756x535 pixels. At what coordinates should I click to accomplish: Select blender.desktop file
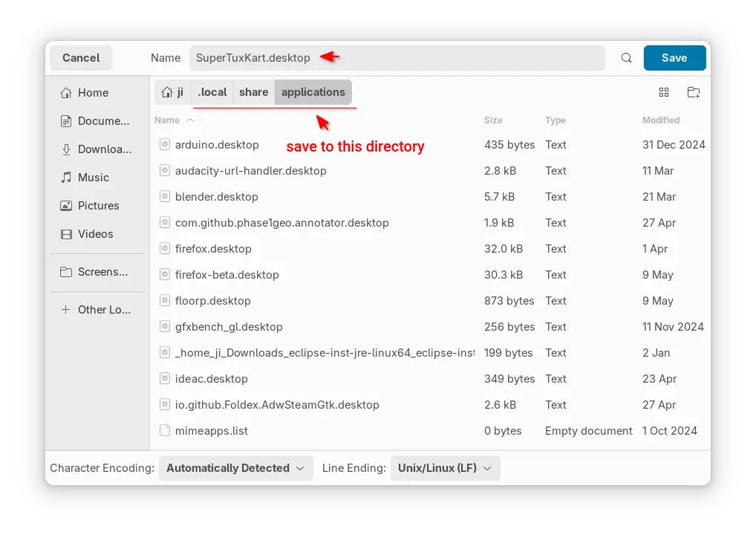click(x=430, y=197)
